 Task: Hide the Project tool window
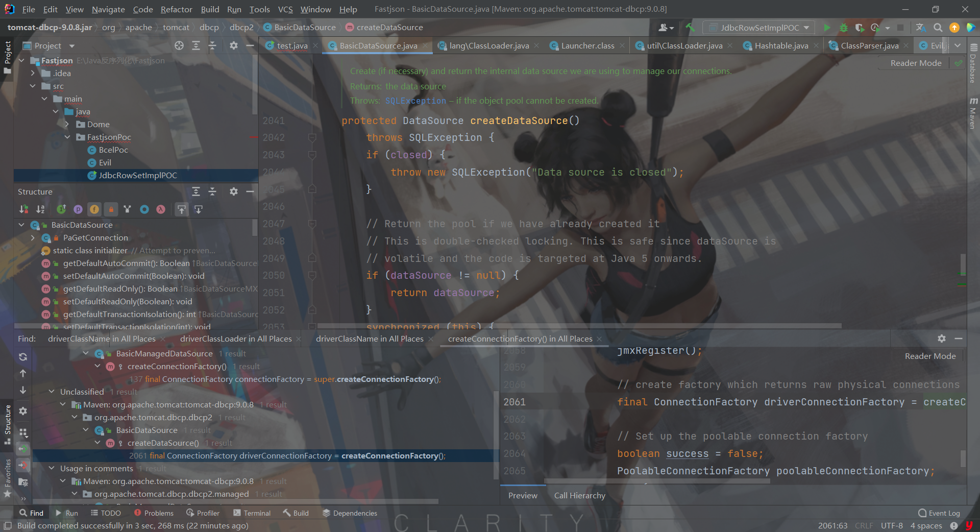250,45
